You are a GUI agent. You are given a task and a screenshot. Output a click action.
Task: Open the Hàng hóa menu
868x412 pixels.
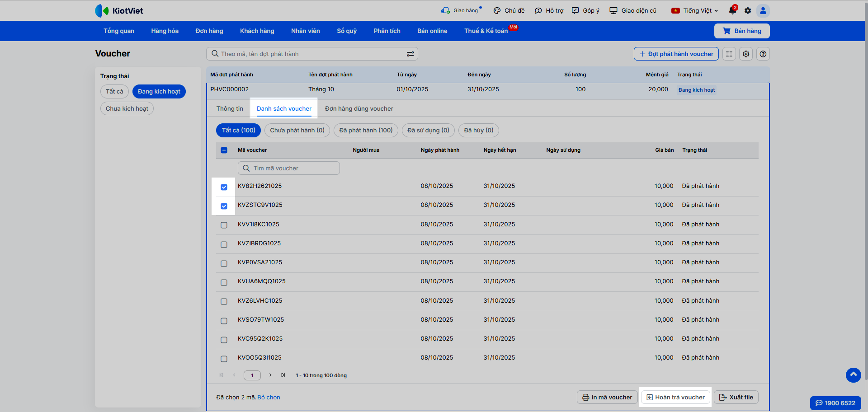(x=165, y=31)
